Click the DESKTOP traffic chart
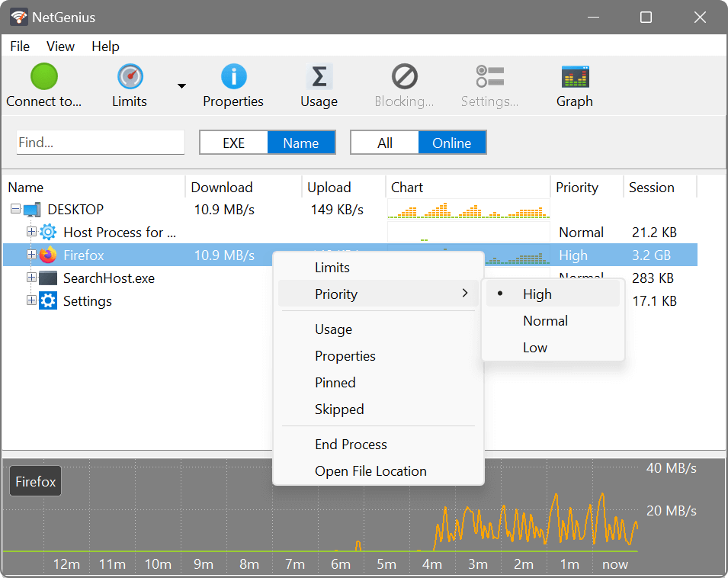This screenshot has height=578, width=728. click(469, 210)
